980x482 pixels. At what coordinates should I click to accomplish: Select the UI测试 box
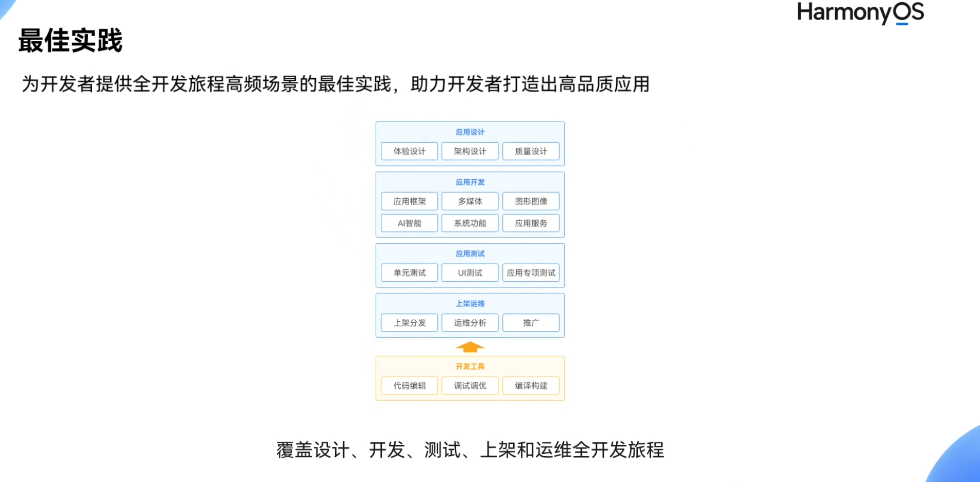(x=470, y=272)
